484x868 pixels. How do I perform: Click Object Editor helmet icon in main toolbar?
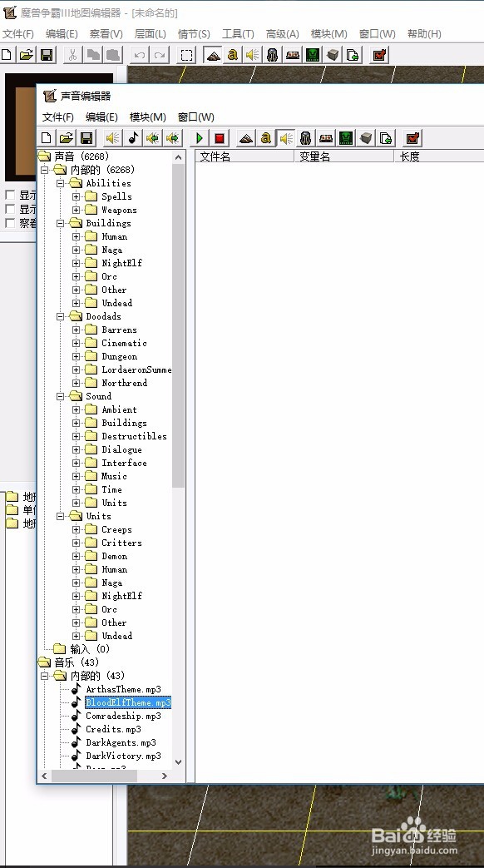point(273,55)
